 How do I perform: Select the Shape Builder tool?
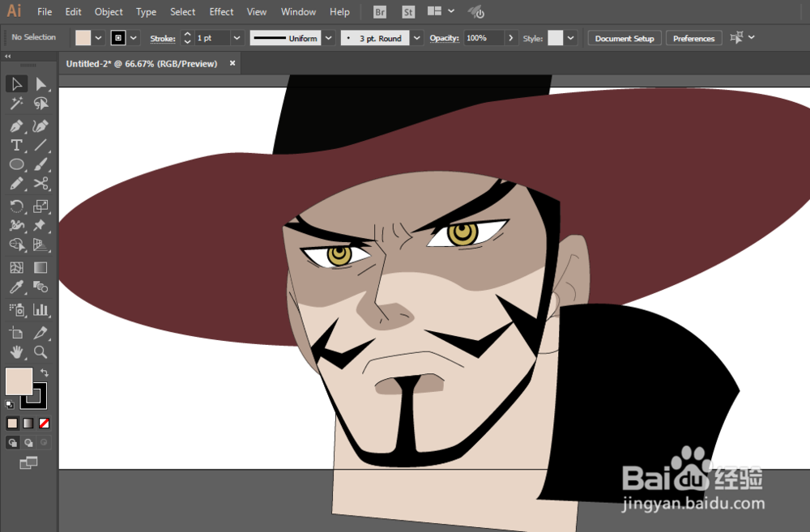coord(16,245)
